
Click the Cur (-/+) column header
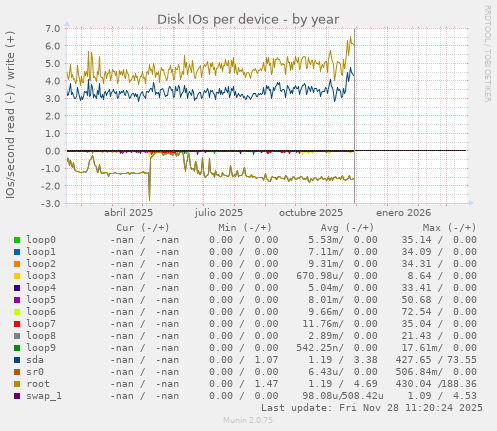[143, 228]
